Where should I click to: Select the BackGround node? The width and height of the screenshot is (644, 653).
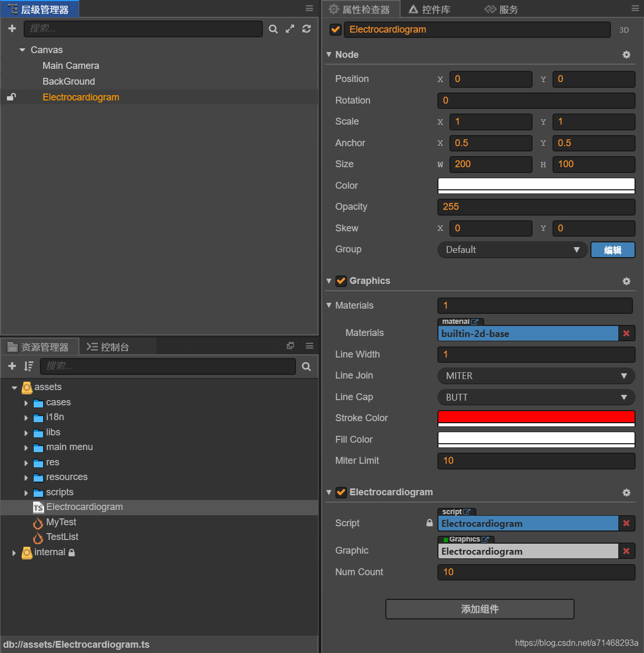(x=69, y=81)
